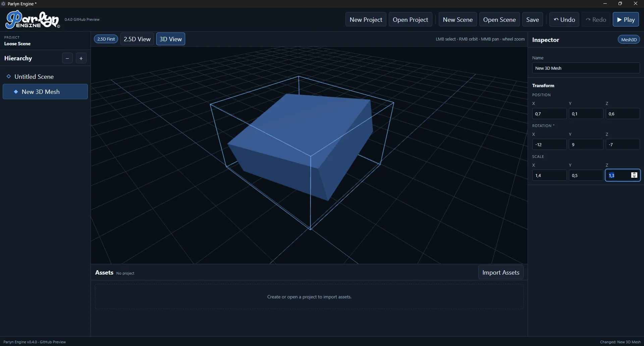Click New Project button
644x346 pixels.
[x=366, y=19]
